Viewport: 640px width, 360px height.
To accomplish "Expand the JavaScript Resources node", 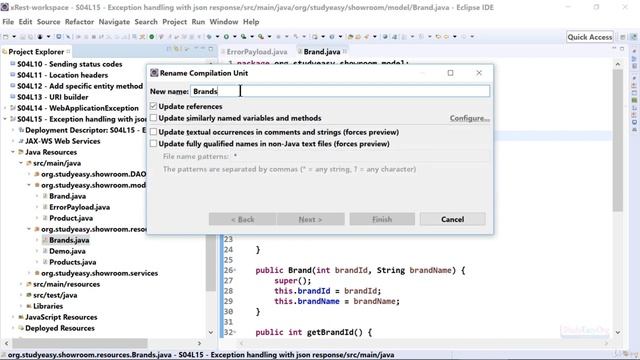I will coord(13,317).
